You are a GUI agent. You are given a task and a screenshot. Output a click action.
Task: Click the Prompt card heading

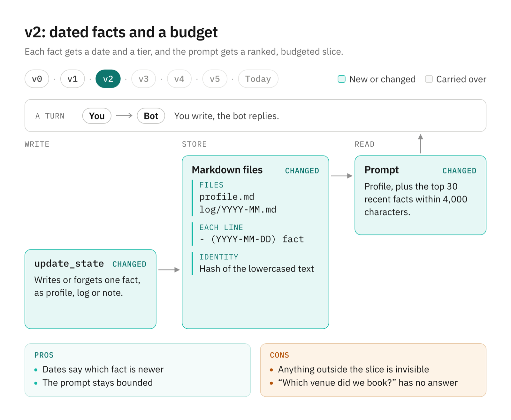point(381,170)
